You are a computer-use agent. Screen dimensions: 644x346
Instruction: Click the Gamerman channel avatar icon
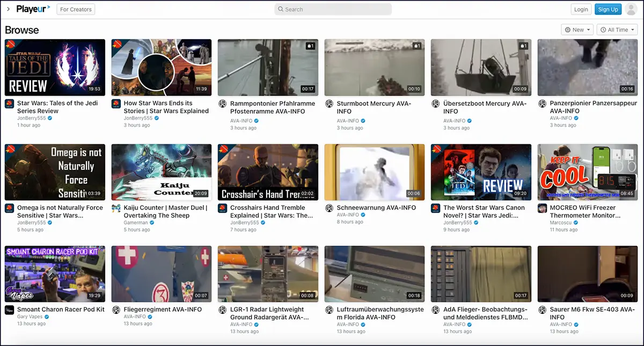click(116, 208)
